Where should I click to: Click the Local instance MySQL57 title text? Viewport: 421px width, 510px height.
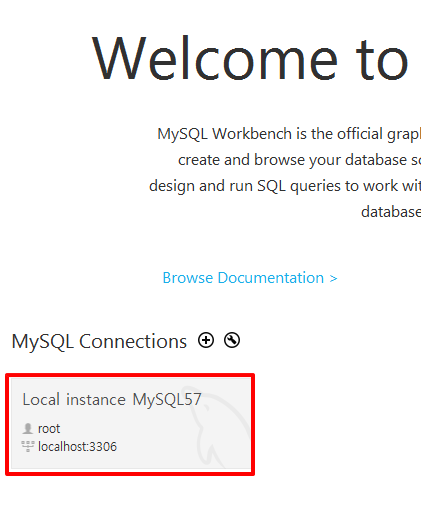(x=112, y=399)
